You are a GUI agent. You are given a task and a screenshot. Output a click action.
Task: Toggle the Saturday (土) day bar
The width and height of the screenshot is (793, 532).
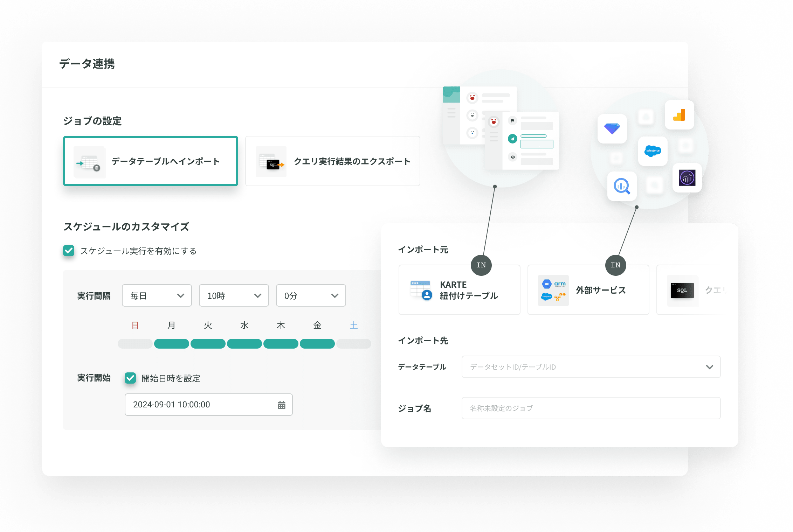tap(354, 344)
